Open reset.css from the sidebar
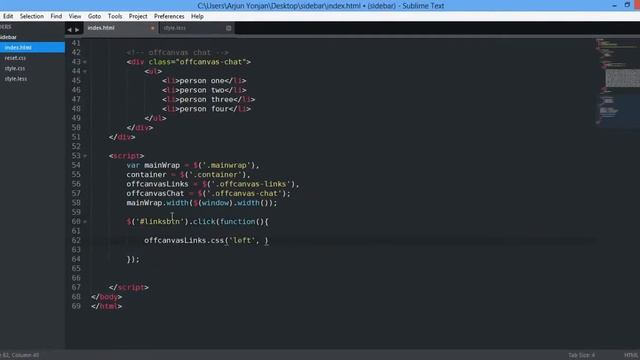640x360 pixels. (x=15, y=58)
